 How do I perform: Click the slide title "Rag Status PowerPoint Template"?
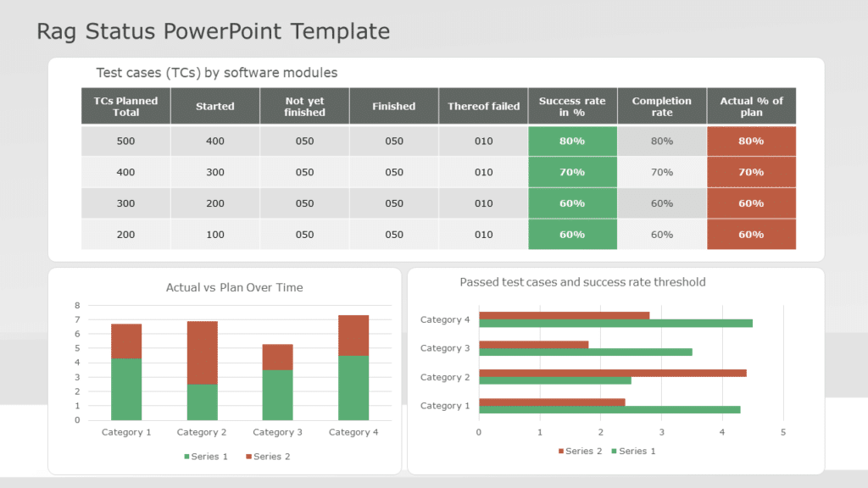(x=212, y=31)
